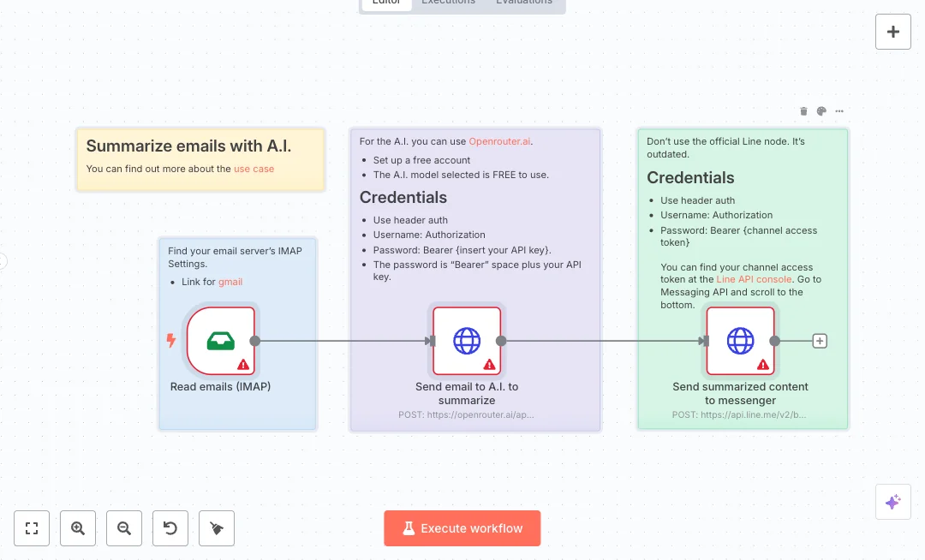Select the Read emails (IMAP) node
The image size is (925, 560).
(x=221, y=341)
